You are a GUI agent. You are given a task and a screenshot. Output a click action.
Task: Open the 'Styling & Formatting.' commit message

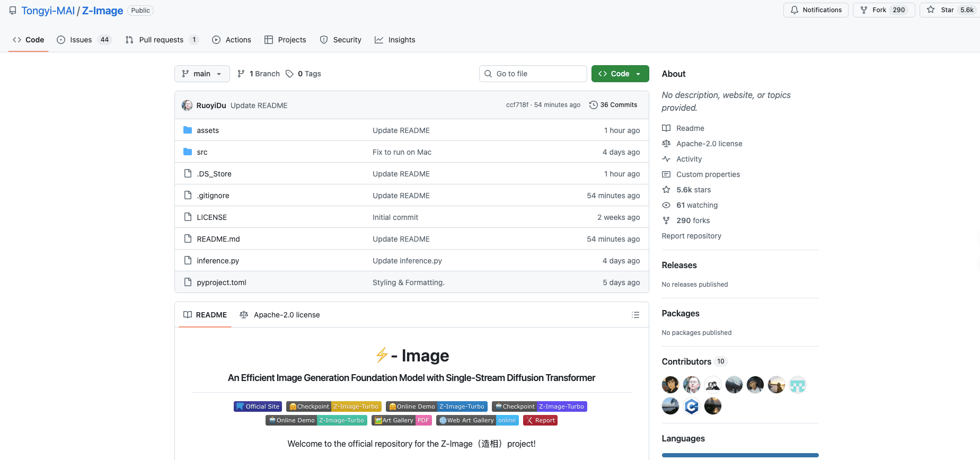pos(408,282)
